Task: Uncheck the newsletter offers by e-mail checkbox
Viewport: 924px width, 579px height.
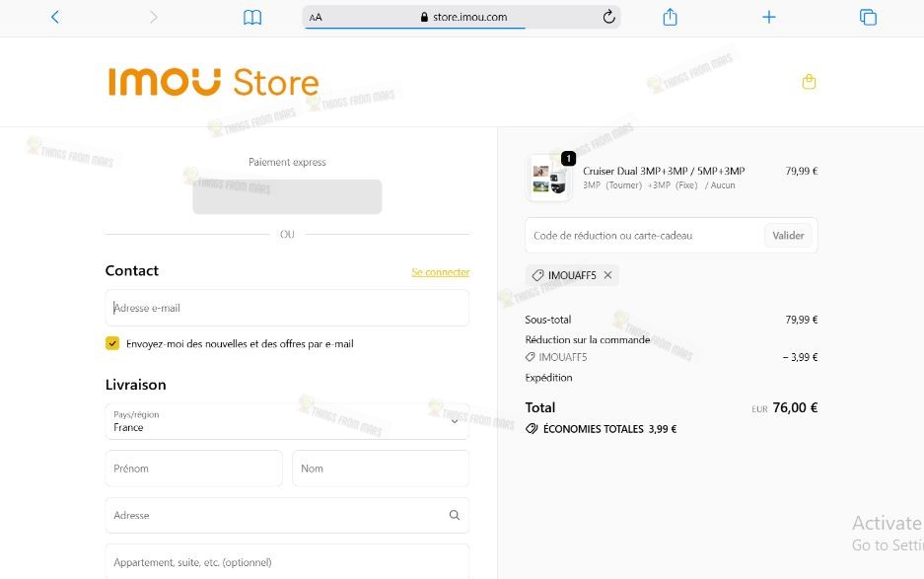Action: 112,343
